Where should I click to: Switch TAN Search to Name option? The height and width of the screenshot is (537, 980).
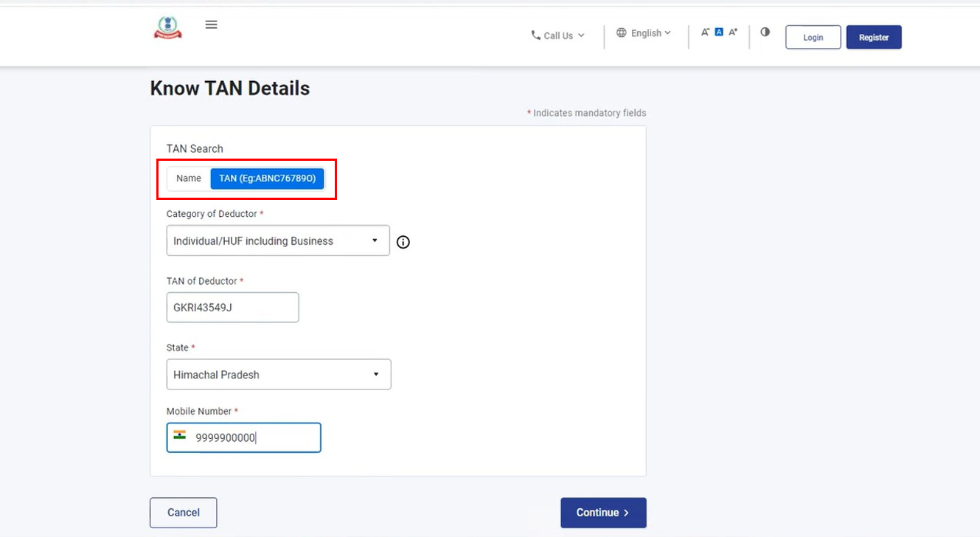click(x=189, y=179)
